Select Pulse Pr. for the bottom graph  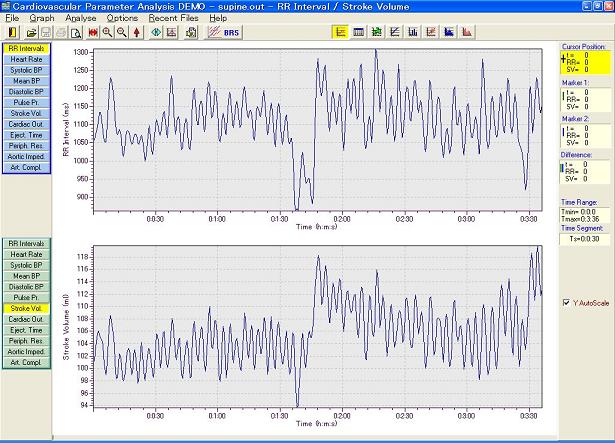click(26, 297)
